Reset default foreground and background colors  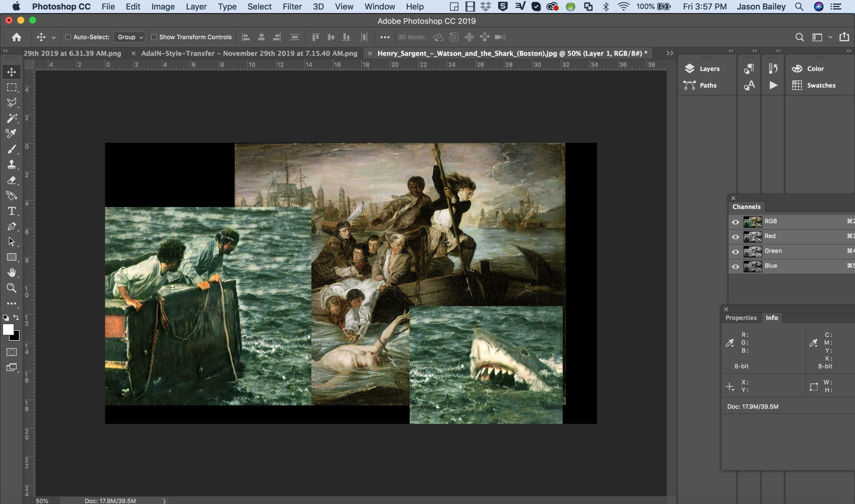[6, 318]
